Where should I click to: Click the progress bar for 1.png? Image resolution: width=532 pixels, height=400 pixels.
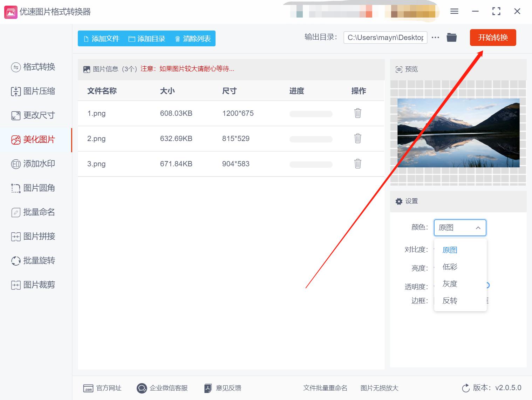[311, 113]
